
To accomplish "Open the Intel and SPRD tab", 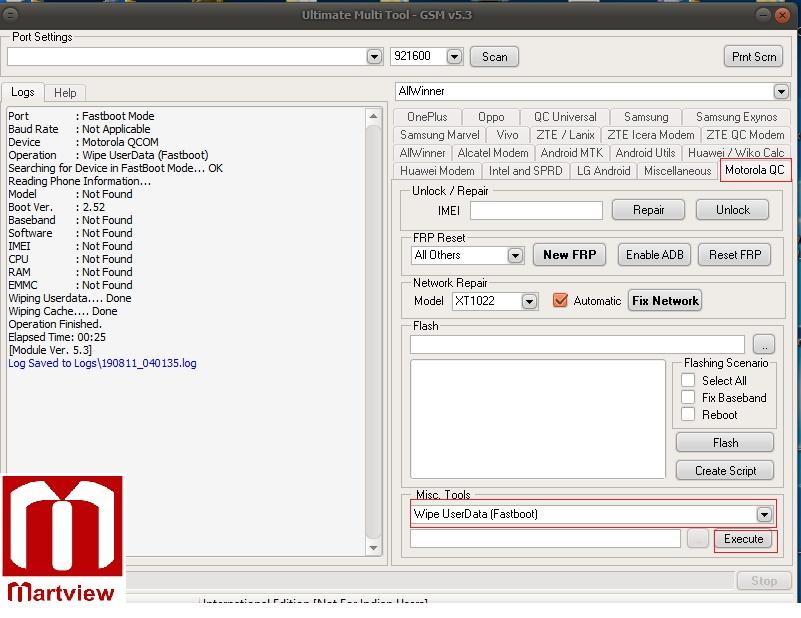I will [x=526, y=171].
